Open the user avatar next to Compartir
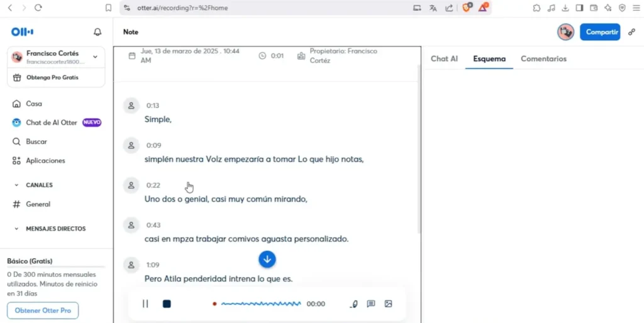Viewport: 644px width, 323px height. click(565, 32)
